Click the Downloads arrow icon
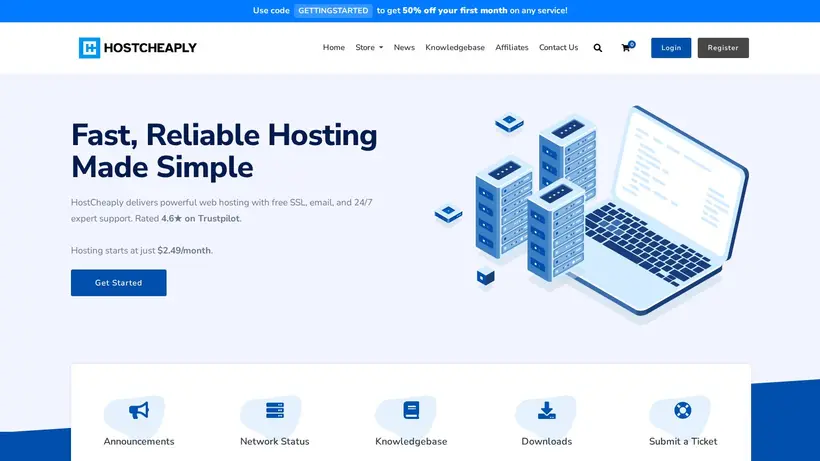The image size is (820, 461). (546, 410)
